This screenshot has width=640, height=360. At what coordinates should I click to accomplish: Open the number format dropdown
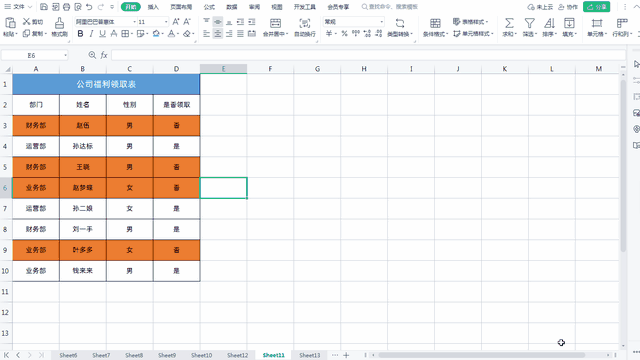tap(382, 22)
